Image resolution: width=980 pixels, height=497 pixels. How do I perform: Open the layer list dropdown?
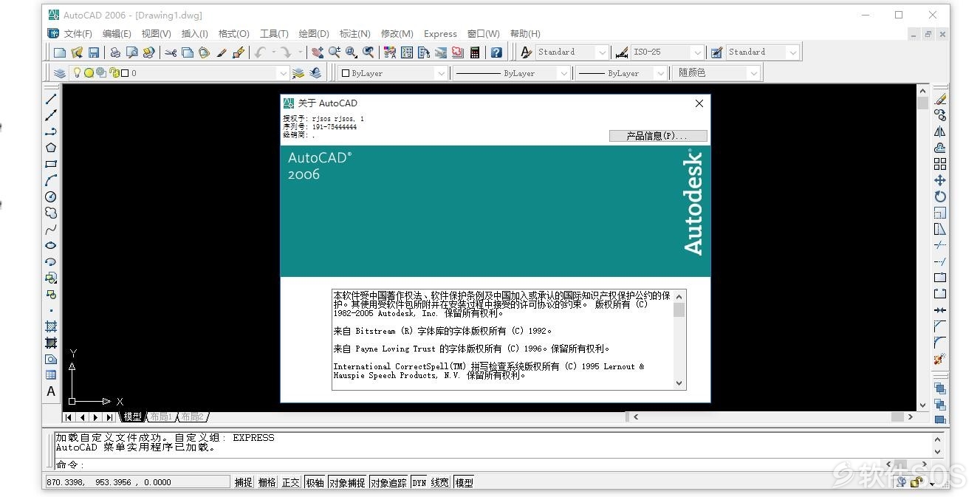[283, 73]
